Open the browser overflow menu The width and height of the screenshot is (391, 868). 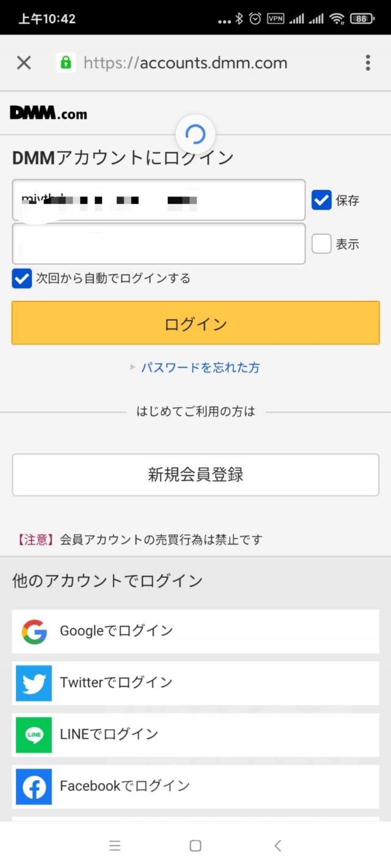click(x=367, y=63)
